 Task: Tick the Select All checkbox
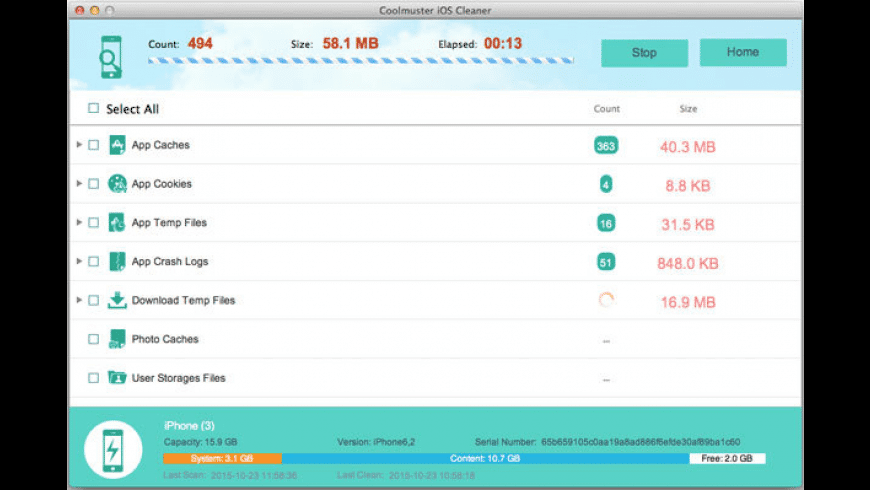[x=93, y=108]
